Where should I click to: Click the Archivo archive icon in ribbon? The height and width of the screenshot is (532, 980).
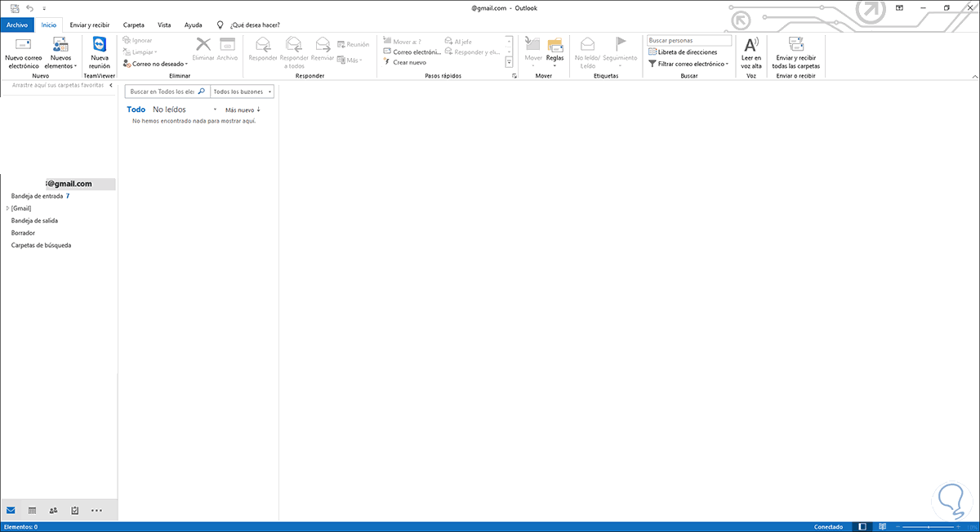click(x=227, y=44)
